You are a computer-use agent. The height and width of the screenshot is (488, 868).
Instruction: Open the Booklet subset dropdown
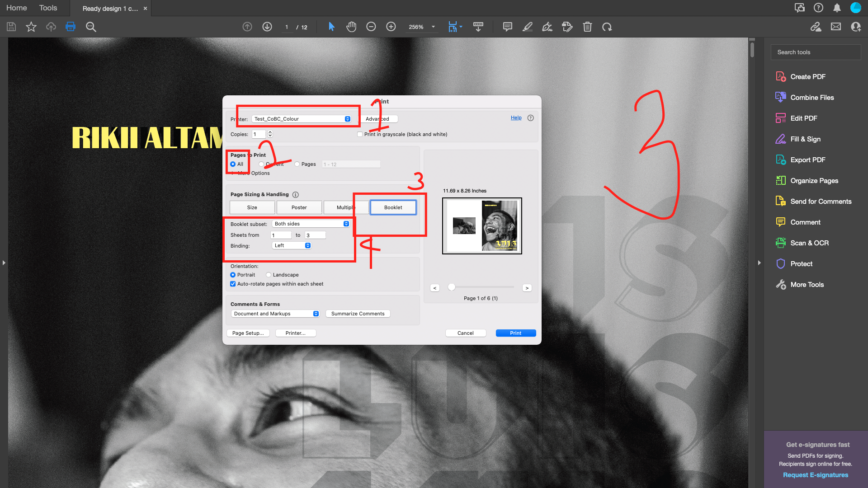[311, 224]
